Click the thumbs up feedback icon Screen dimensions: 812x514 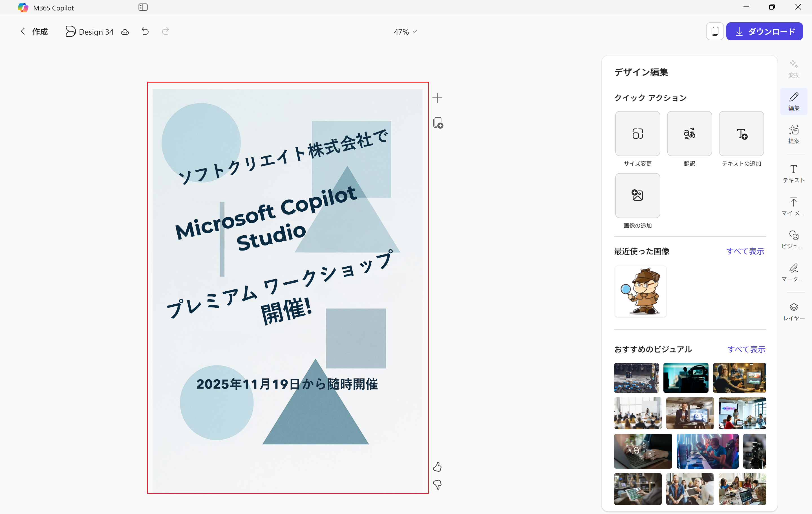point(437,467)
